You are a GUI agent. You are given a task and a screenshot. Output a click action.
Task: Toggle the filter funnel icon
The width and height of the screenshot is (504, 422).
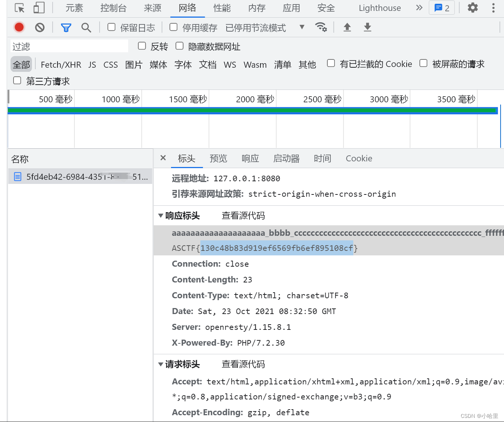(x=66, y=27)
